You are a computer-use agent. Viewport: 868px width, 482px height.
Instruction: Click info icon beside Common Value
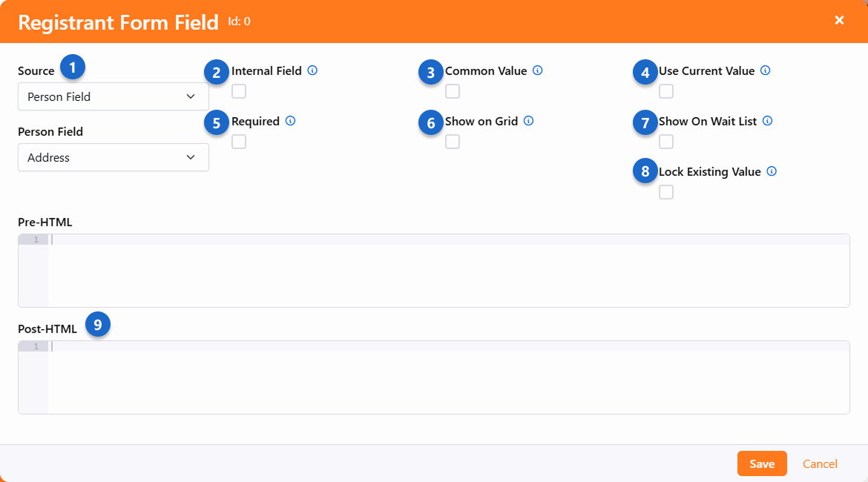[538, 71]
